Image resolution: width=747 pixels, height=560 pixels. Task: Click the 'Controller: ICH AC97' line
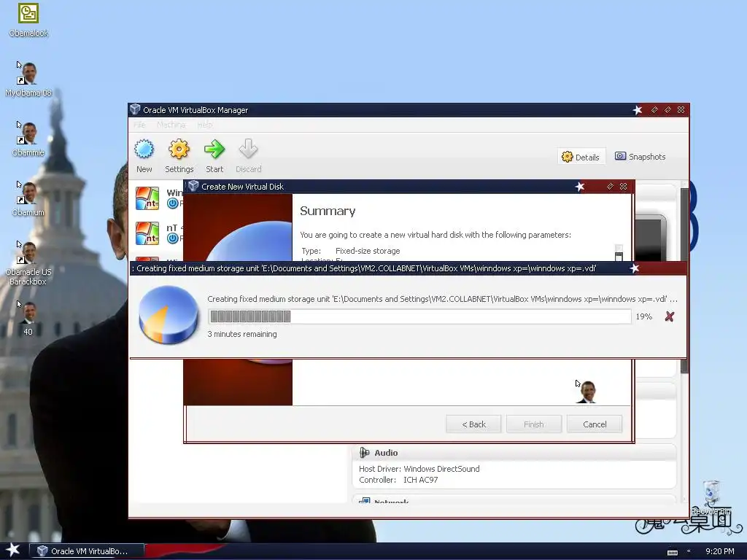398,480
